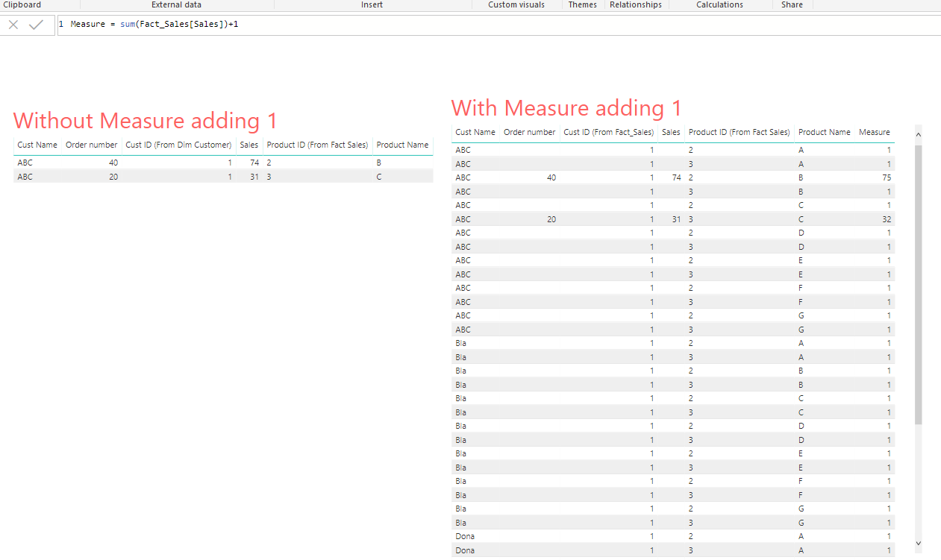
Task: Click the Measure column header
Action: click(x=874, y=132)
